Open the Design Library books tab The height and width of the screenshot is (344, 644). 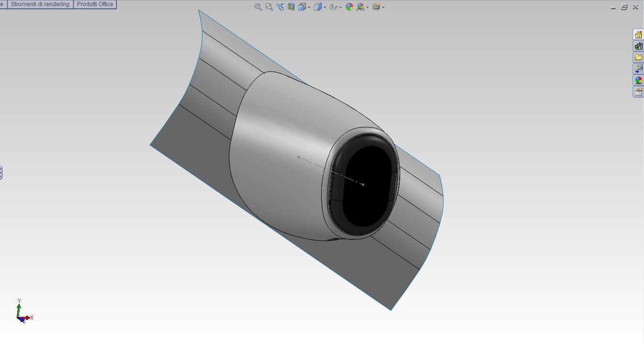coord(638,46)
